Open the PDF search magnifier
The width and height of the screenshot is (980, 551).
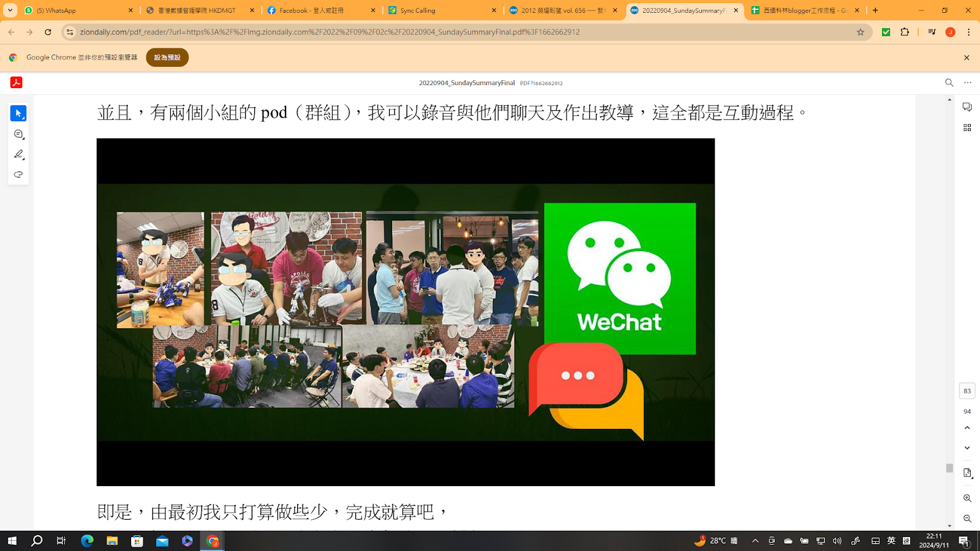(x=949, y=83)
